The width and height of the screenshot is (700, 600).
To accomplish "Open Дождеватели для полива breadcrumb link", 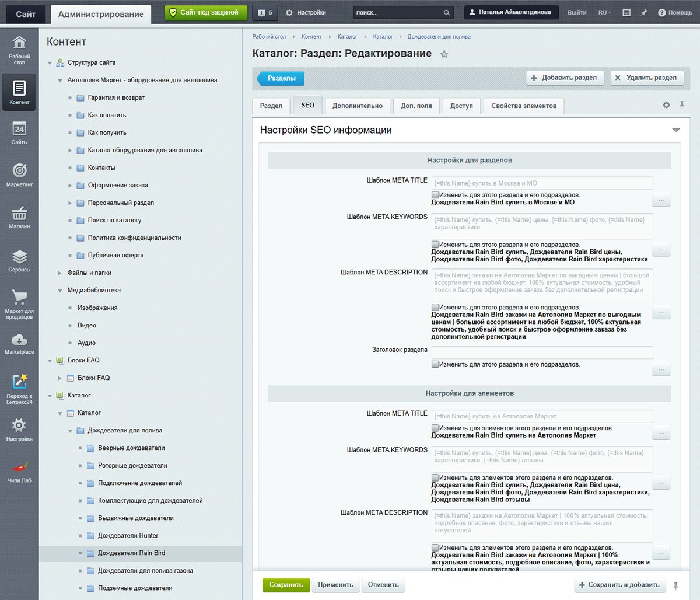I will pyautogui.click(x=439, y=37).
